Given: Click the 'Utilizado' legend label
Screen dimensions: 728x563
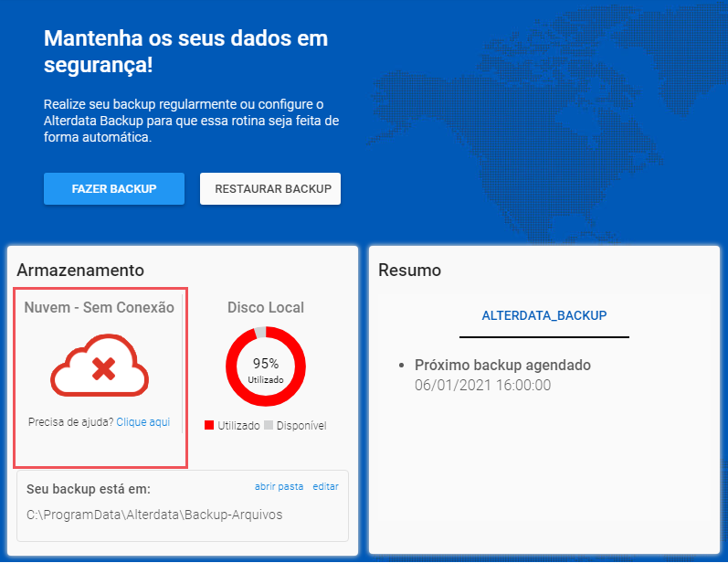Looking at the screenshot, I should (238, 426).
